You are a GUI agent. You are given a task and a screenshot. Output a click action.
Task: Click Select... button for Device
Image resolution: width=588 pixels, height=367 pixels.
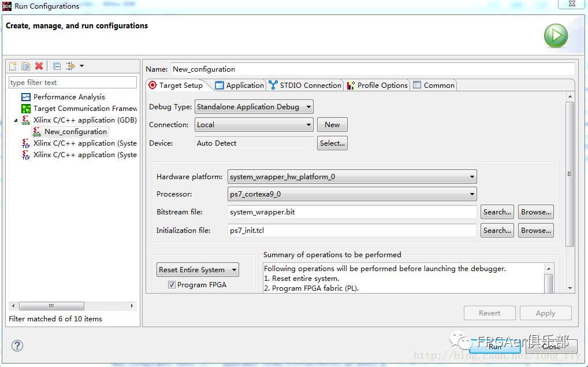[332, 143]
